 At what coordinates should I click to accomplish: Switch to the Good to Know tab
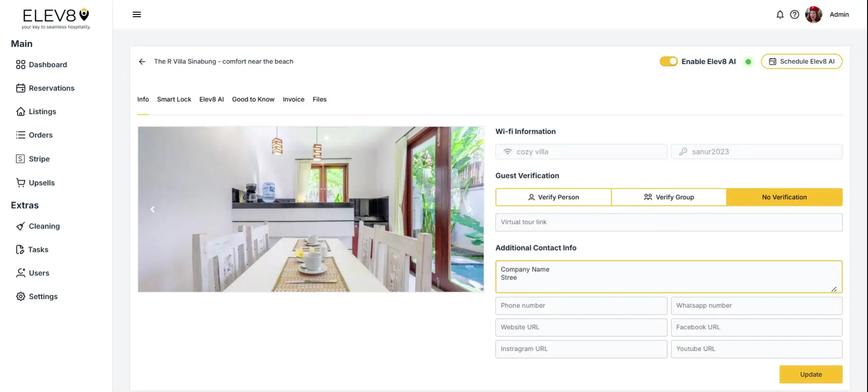(x=253, y=99)
